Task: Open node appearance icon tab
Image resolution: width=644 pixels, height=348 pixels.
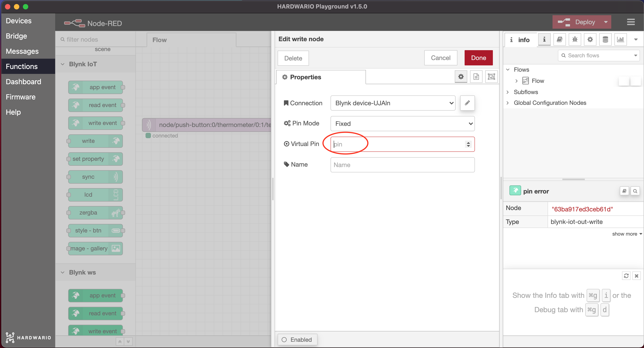Action: [x=491, y=77]
